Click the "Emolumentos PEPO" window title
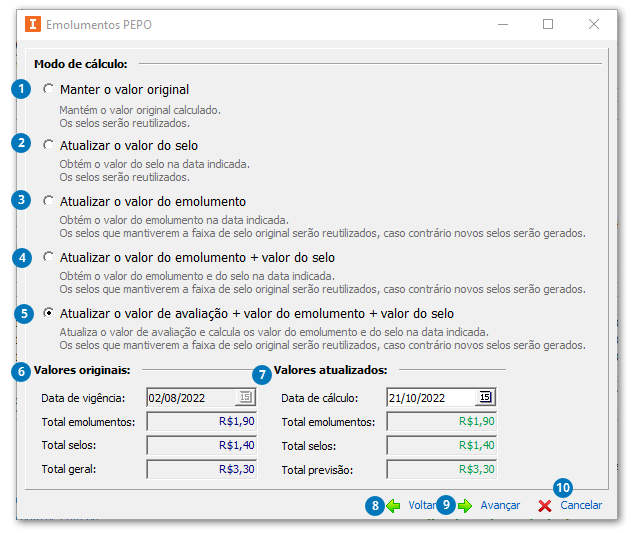The width and height of the screenshot is (631, 533). point(99,25)
